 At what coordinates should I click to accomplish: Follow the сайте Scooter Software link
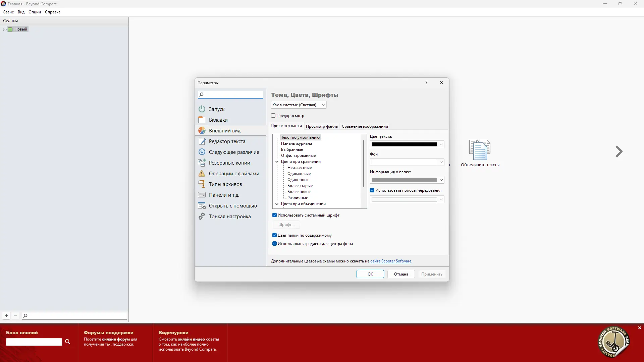[391, 261]
